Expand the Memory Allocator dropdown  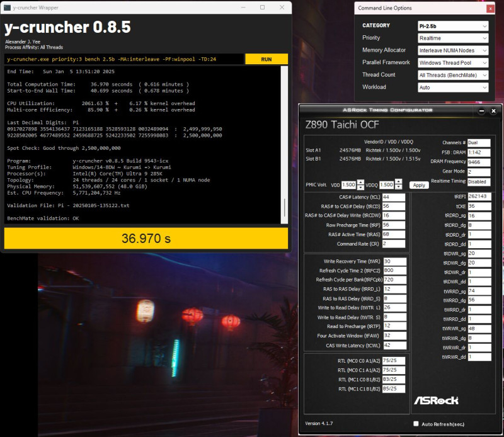[453, 50]
